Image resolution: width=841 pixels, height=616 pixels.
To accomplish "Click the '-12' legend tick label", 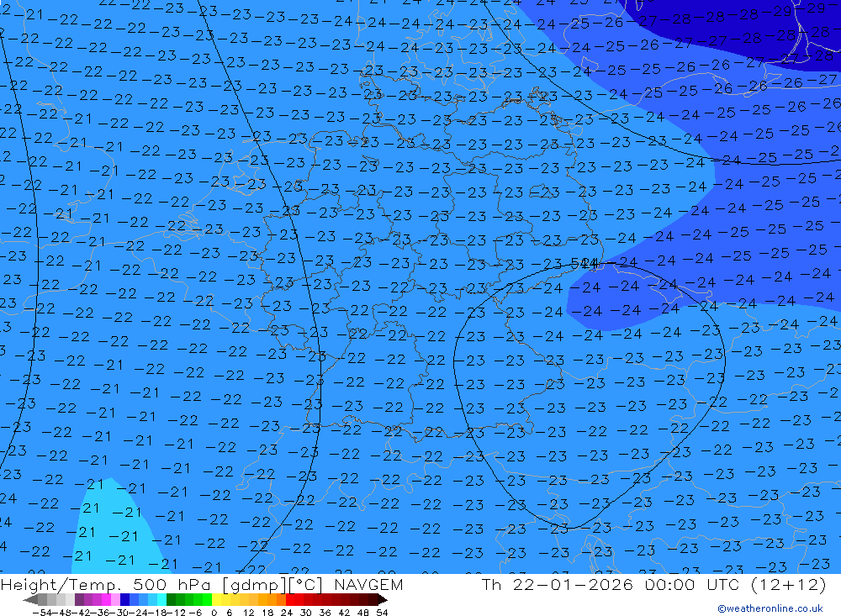I will click(x=177, y=613).
